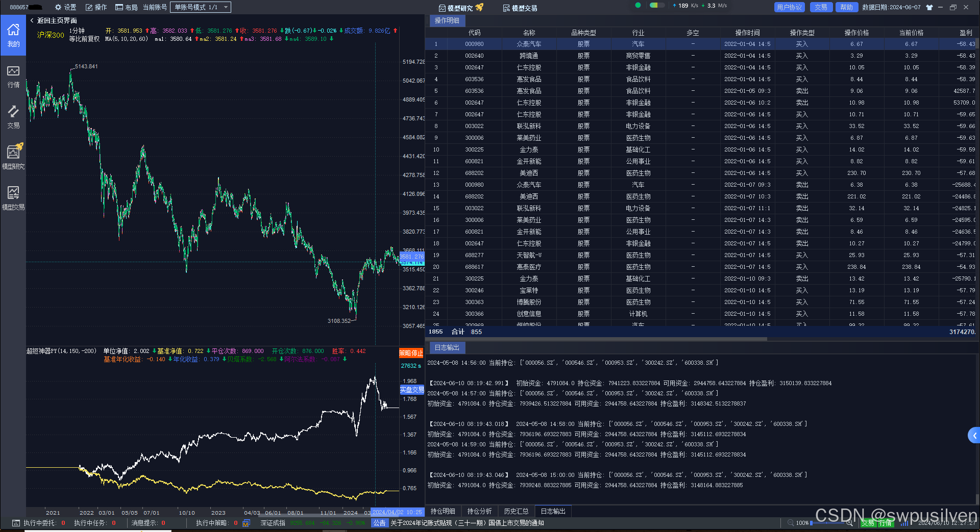Click the green connection status dot
The height and width of the screenshot is (532, 980).
[x=638, y=5]
